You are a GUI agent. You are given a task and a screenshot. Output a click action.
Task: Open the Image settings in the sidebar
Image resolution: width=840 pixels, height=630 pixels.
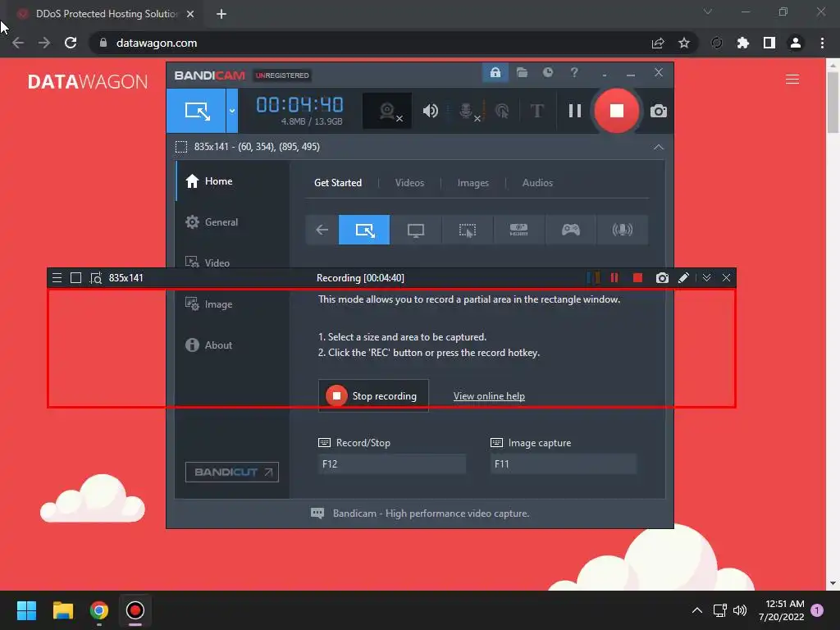click(x=232, y=304)
